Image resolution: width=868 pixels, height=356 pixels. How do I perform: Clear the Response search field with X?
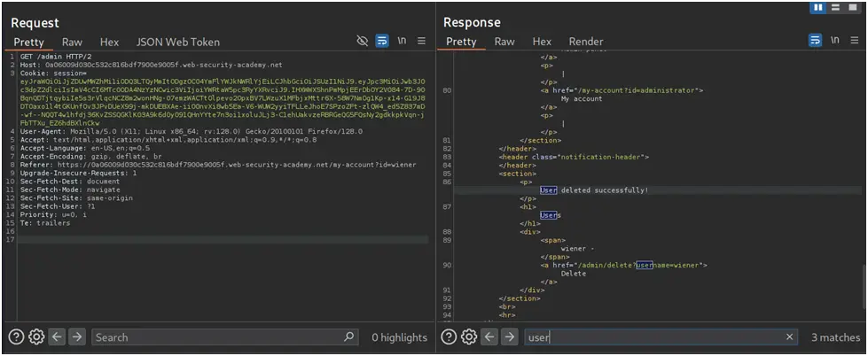tap(790, 337)
